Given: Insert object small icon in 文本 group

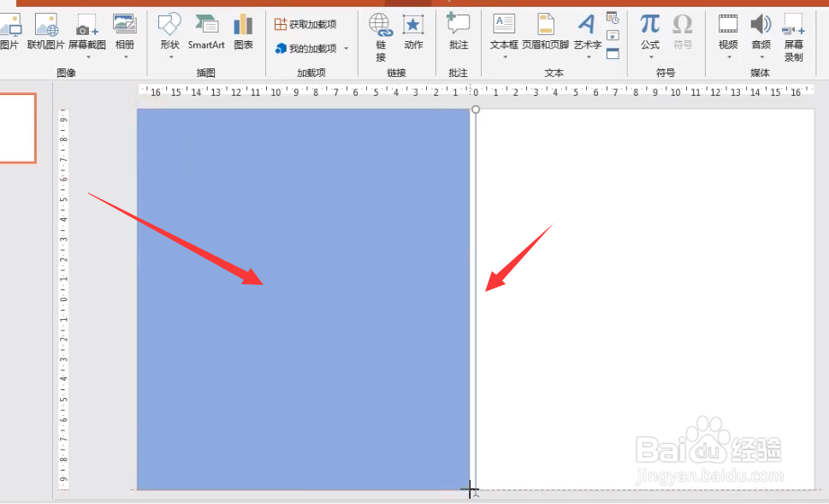Looking at the screenshot, I should point(613,53).
